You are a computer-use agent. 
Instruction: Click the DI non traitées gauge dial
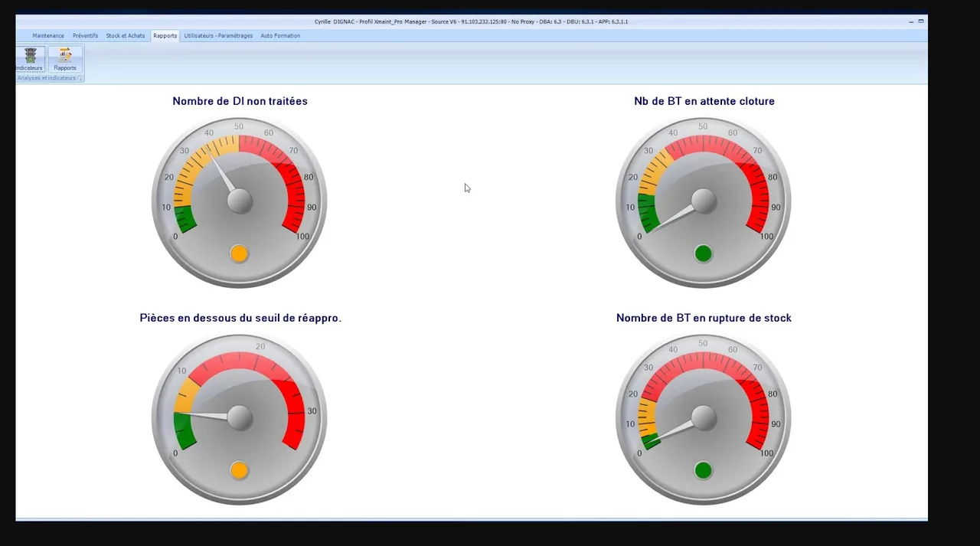coord(239,202)
